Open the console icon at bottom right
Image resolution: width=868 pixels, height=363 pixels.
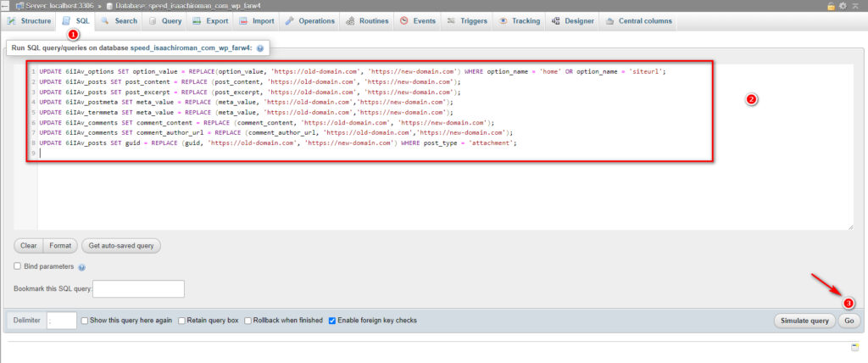[x=854, y=347]
